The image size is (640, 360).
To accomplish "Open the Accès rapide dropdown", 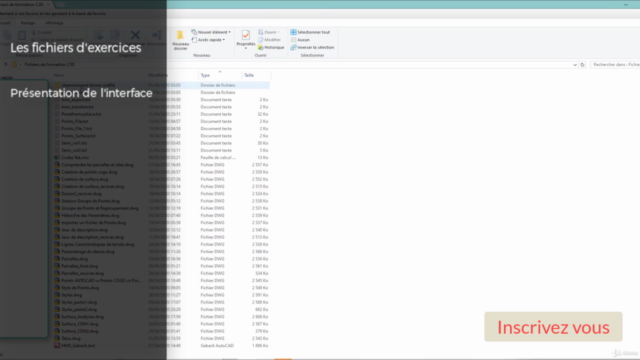I will click(x=208, y=40).
